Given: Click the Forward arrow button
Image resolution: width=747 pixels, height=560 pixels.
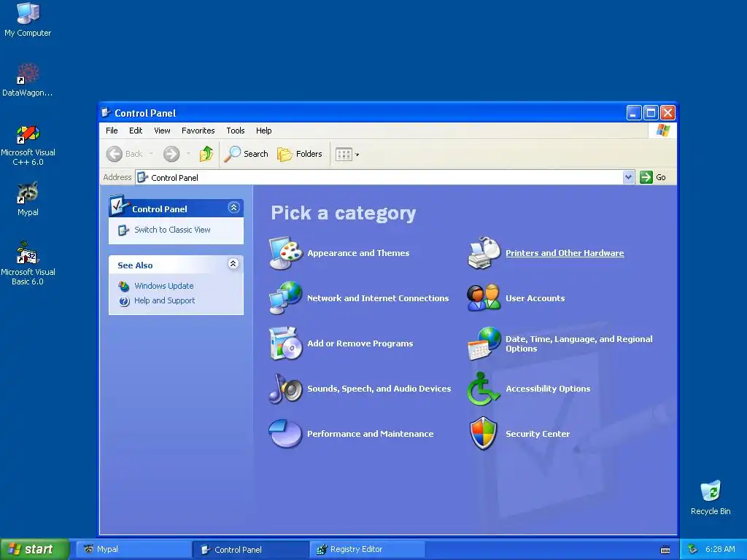Looking at the screenshot, I should point(171,154).
